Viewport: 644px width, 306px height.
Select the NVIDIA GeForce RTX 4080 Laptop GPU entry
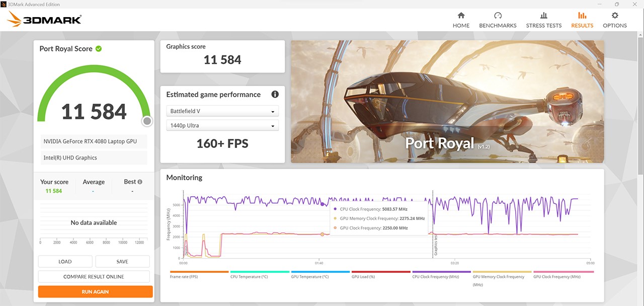coord(94,141)
